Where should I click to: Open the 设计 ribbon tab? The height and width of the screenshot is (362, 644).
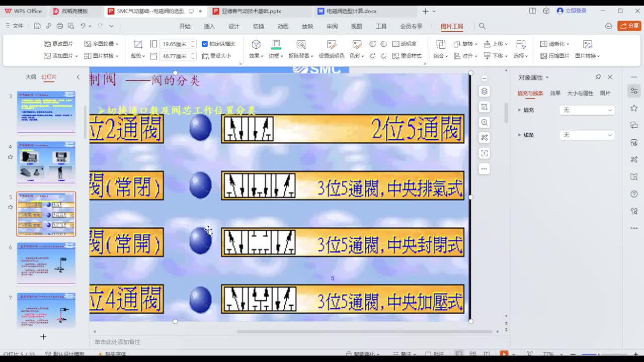234,26
